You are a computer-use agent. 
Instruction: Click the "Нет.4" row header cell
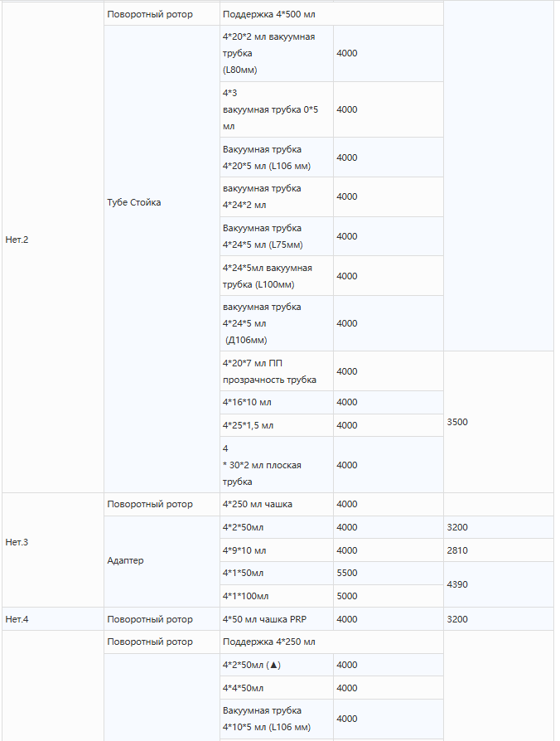(x=17, y=619)
